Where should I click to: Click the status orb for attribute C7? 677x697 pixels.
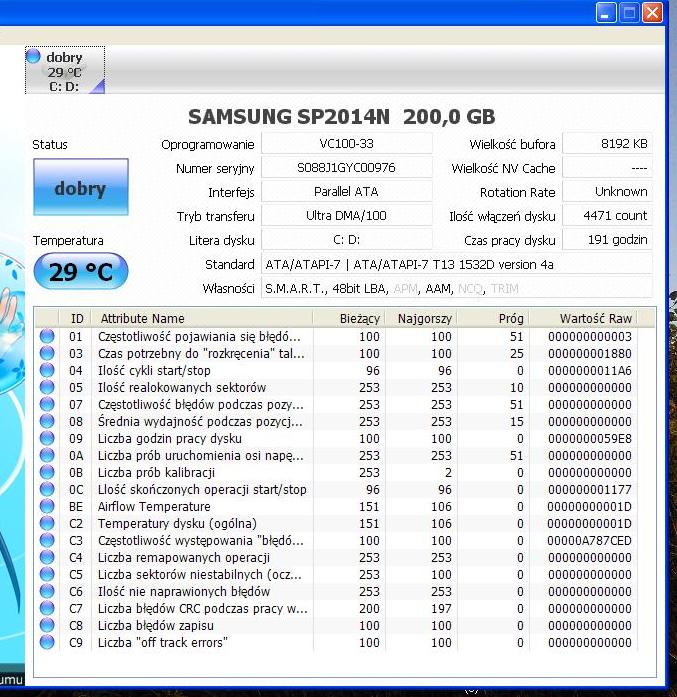coord(47,608)
